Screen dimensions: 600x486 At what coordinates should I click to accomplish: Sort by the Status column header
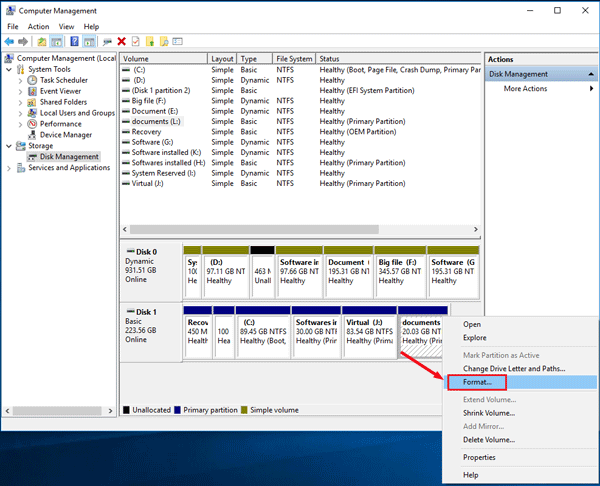398,59
